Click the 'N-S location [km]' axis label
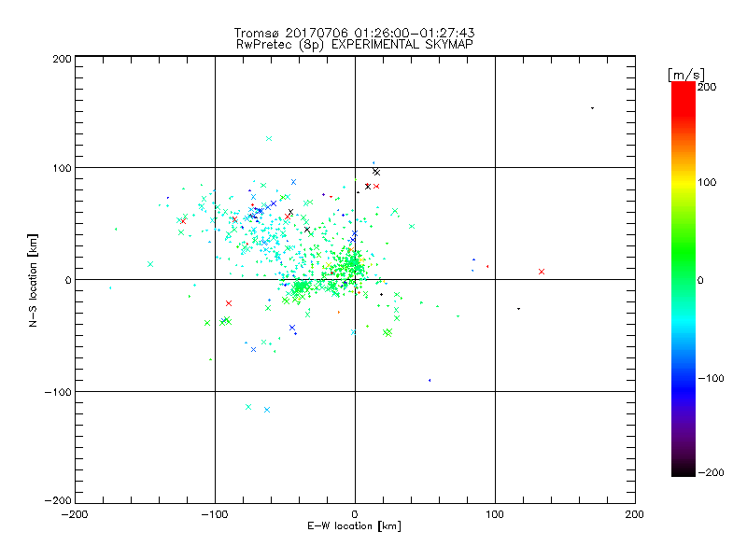 [33, 281]
